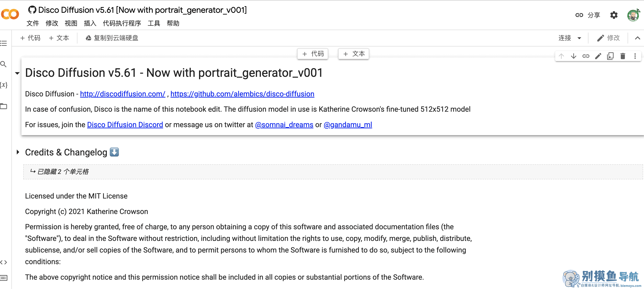Delete cell using trash icon
Viewport: 644px width, 289px height.
623,56
